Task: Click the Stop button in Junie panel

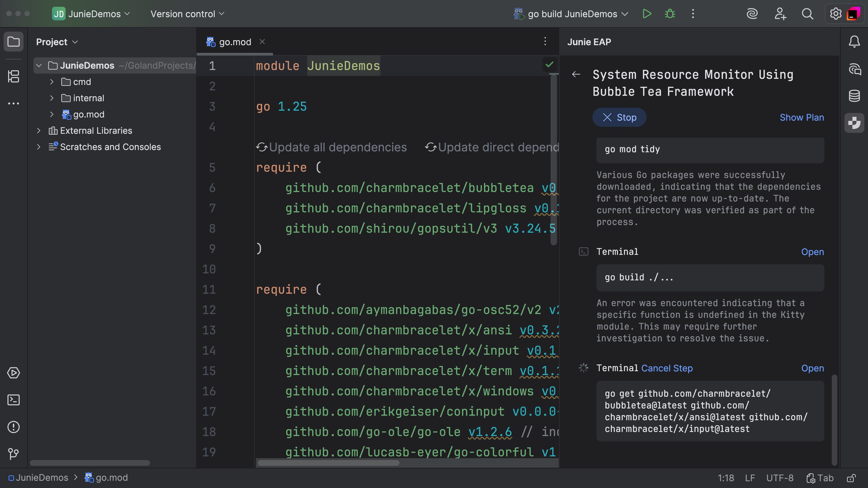Action: pos(619,117)
